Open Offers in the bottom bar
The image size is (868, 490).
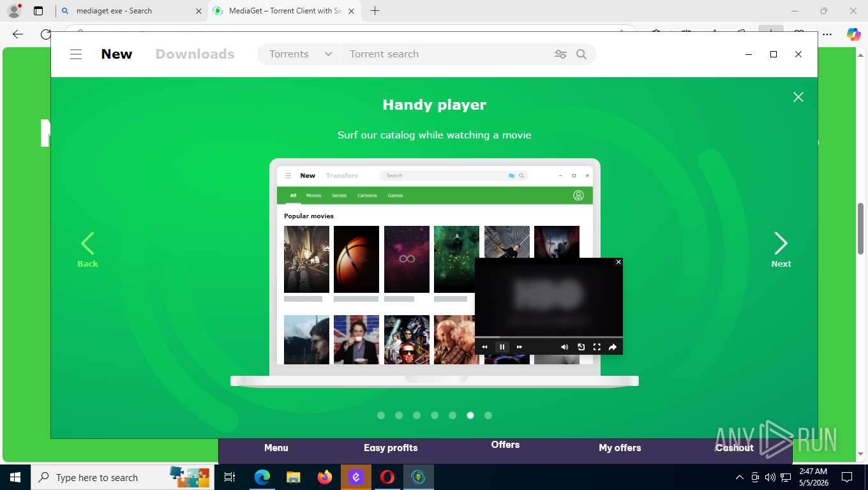[505, 445]
